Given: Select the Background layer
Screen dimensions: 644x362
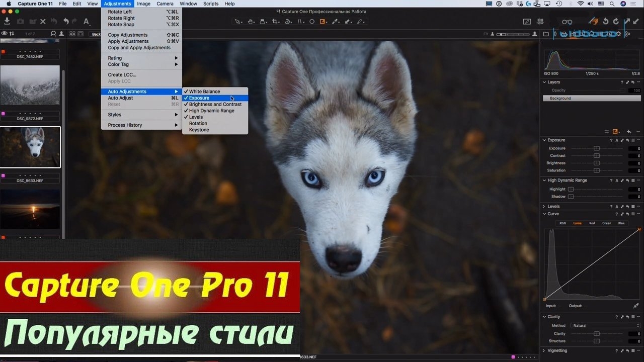Looking at the screenshot, I should coord(592,99).
